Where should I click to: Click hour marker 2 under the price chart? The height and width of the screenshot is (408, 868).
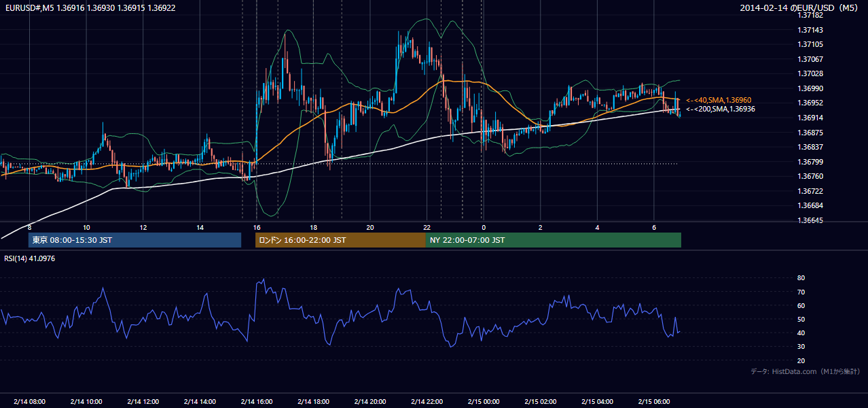tap(540, 227)
